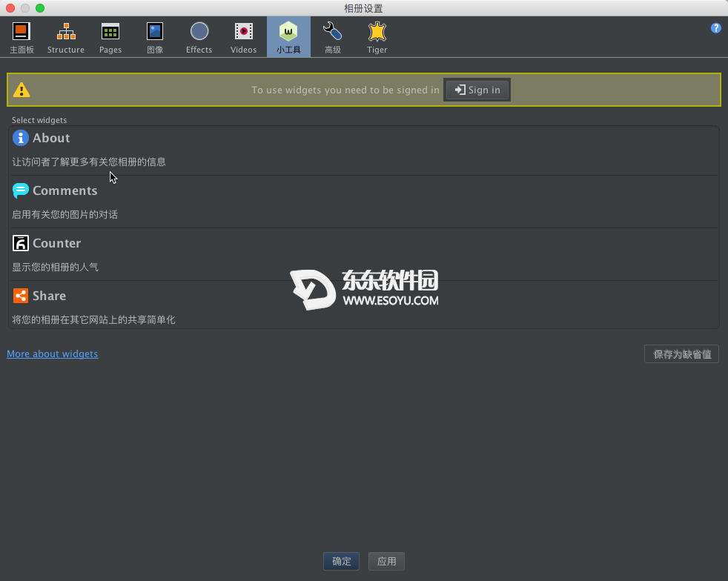Screen dimensions: 728x581
Task: Click description 显示您的相册的人气
Action: click(x=55, y=268)
